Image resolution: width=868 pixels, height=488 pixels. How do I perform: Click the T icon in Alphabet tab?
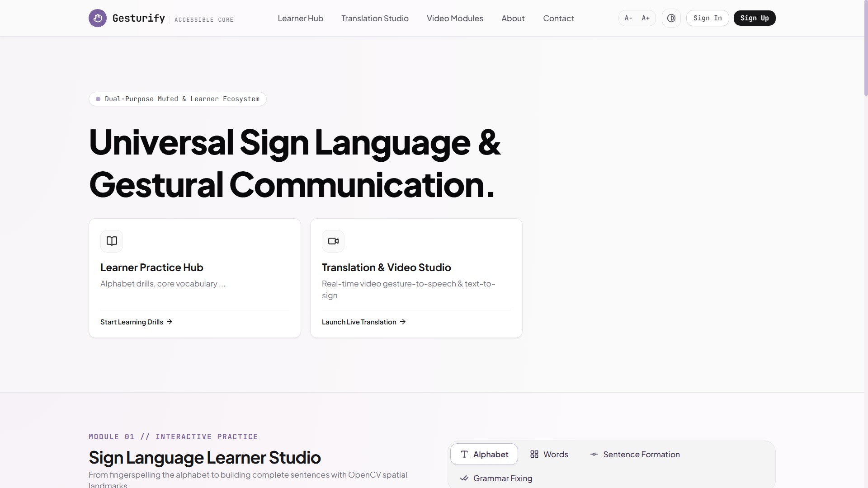tap(464, 454)
